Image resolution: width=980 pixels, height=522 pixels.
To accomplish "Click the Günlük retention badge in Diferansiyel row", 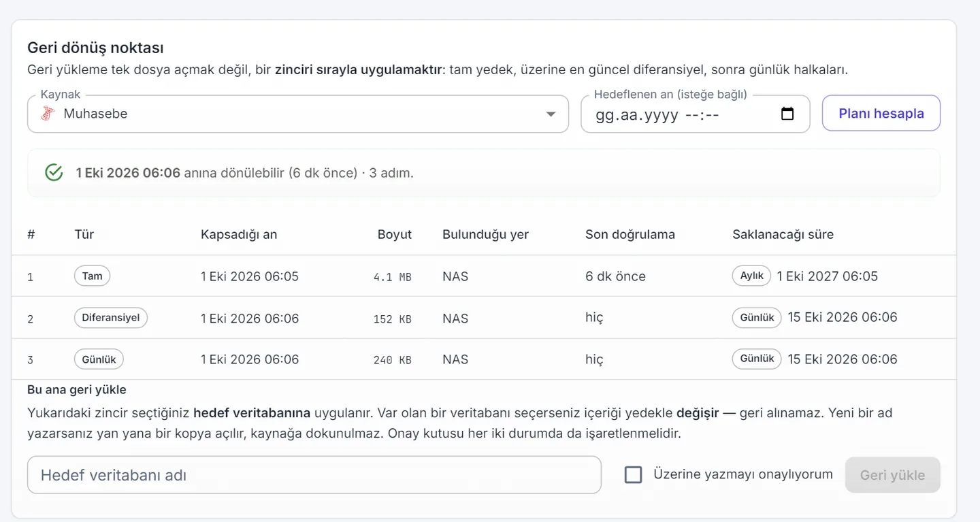I will click(757, 318).
